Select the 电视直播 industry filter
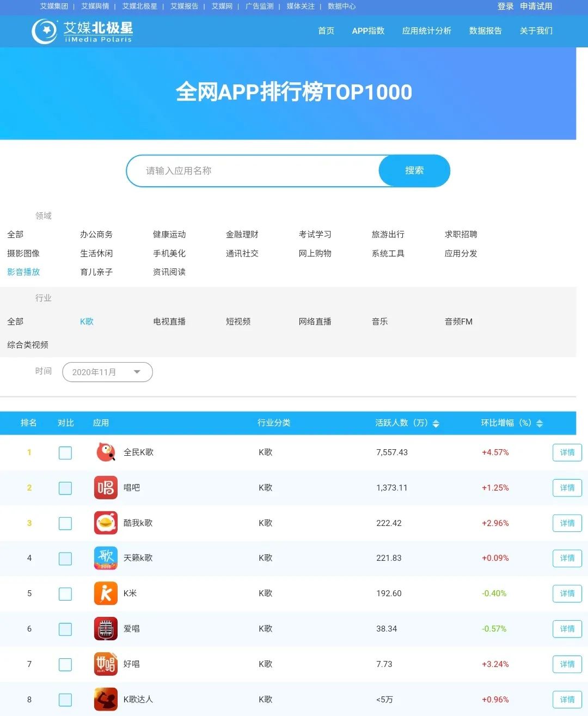This screenshot has width=588, height=716. coord(169,322)
